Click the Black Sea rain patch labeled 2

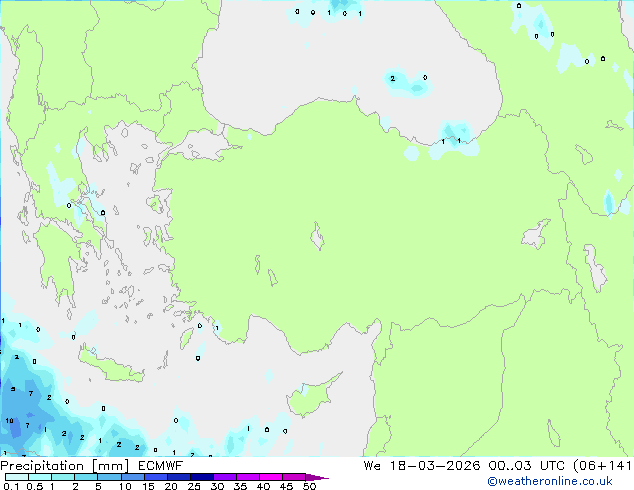(408, 82)
